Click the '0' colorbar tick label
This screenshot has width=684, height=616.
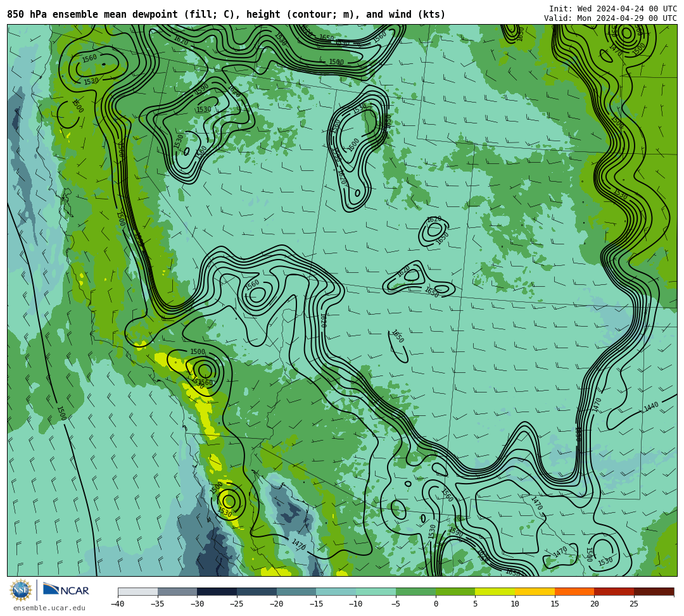(436, 604)
